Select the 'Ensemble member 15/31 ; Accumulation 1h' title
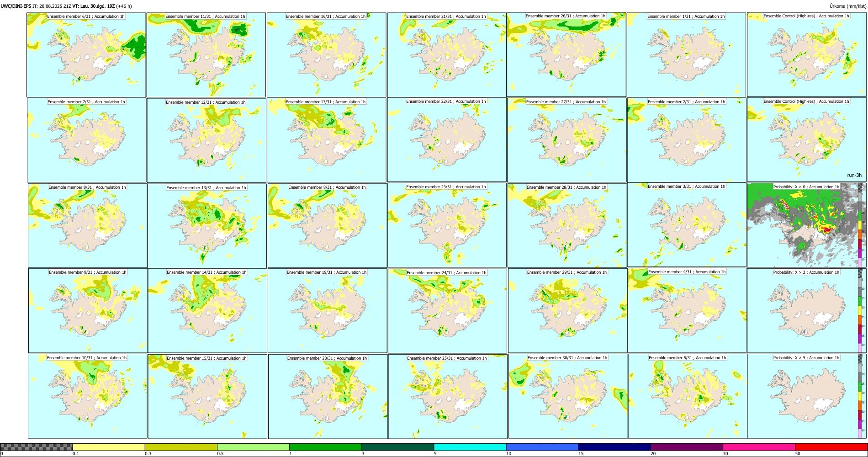Viewport: 868px width, 457px height. point(206,358)
